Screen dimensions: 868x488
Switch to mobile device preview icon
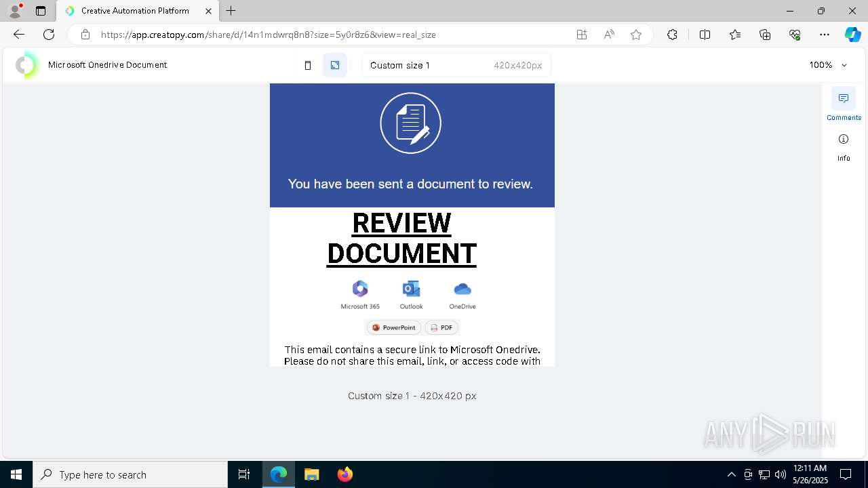click(308, 65)
